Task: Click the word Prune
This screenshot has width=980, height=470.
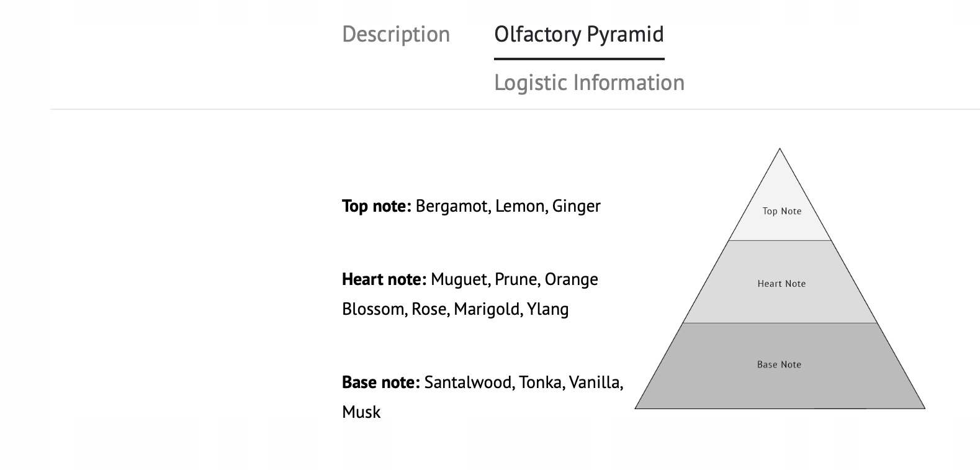Action: coord(516,279)
